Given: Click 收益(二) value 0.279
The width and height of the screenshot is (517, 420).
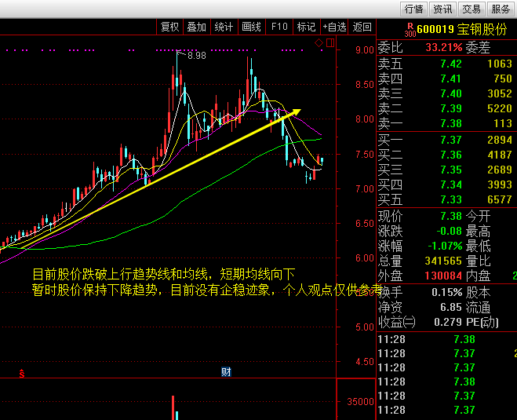Looking at the screenshot, I should pyautogui.click(x=448, y=322).
